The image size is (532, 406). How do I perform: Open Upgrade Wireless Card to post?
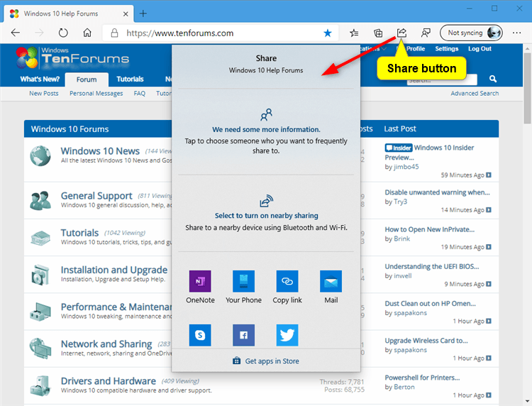(x=426, y=341)
